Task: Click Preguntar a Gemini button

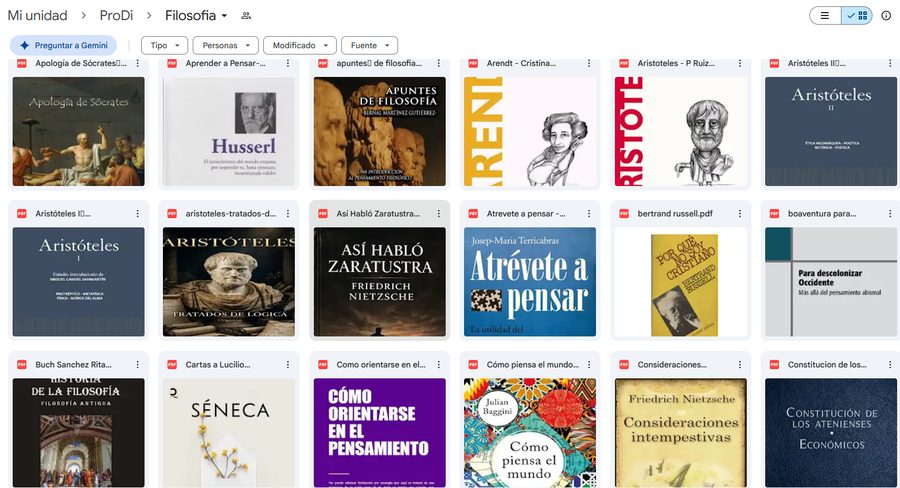Action: point(64,45)
